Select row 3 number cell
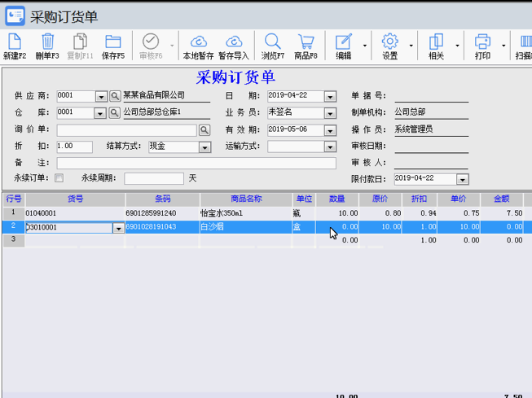The width and height of the screenshot is (532, 398). (x=14, y=239)
